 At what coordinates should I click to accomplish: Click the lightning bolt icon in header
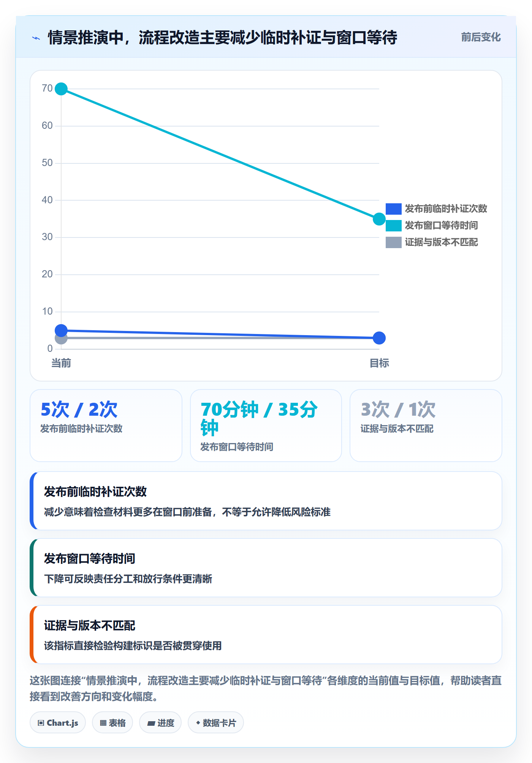point(36,38)
